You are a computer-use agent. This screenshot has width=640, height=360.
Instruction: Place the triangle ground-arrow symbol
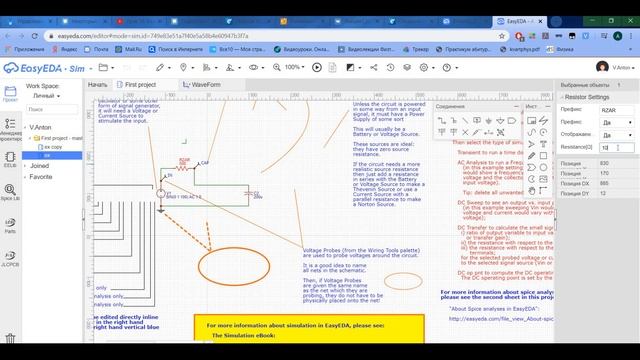(500, 121)
